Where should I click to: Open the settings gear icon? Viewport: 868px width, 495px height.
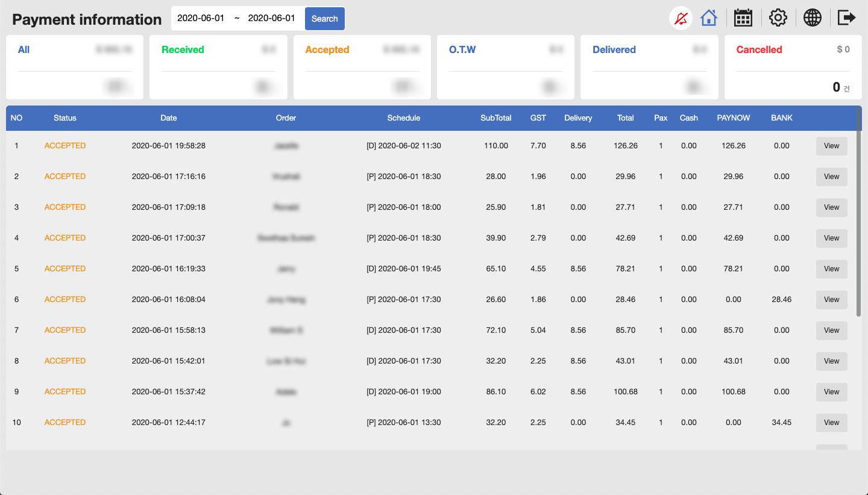coord(778,17)
